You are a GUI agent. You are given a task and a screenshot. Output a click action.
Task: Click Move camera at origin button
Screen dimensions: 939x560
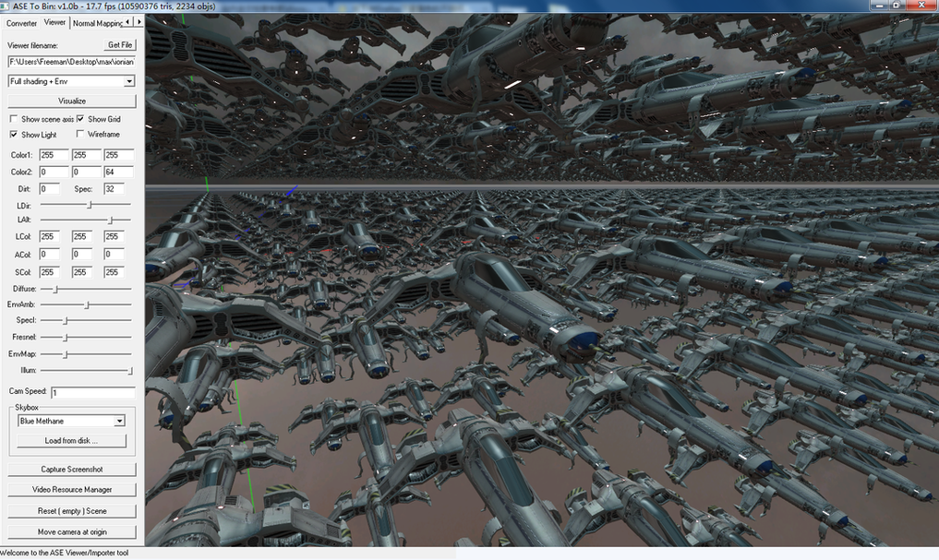click(x=72, y=532)
